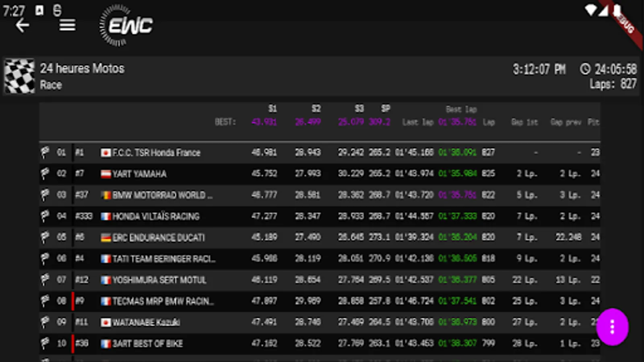
Task: Tap the S2 column header
Action: [x=316, y=109]
